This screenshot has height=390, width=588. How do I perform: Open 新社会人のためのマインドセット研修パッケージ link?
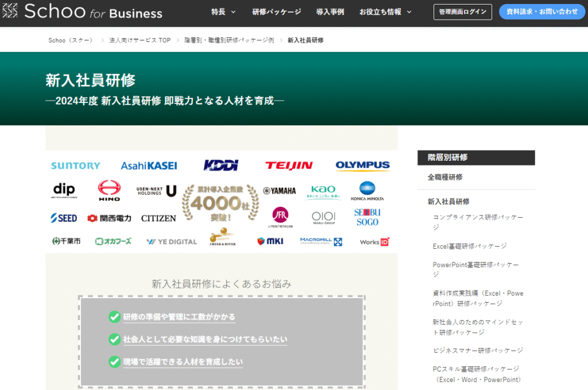[478, 327]
